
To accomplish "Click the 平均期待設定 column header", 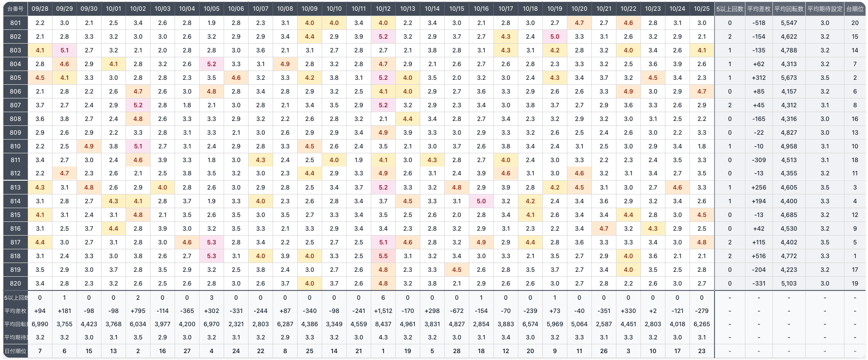I will [825, 9].
